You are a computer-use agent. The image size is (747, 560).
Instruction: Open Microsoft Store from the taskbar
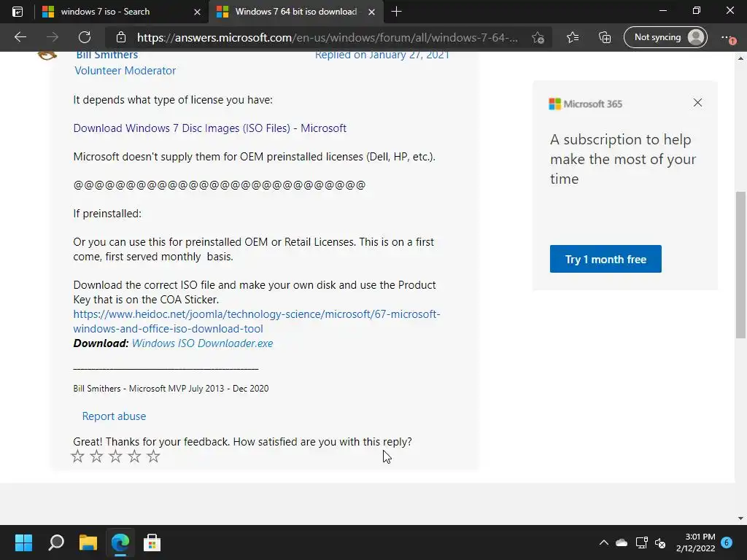(x=152, y=542)
